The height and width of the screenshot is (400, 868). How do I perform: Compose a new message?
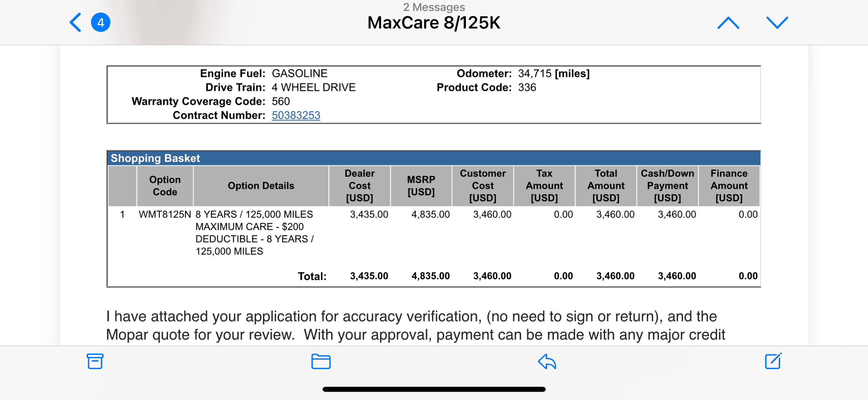(773, 361)
